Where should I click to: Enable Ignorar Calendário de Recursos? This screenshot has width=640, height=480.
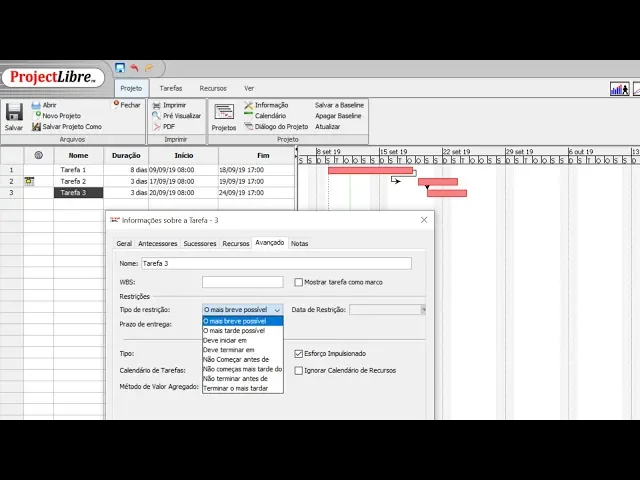[x=298, y=371]
